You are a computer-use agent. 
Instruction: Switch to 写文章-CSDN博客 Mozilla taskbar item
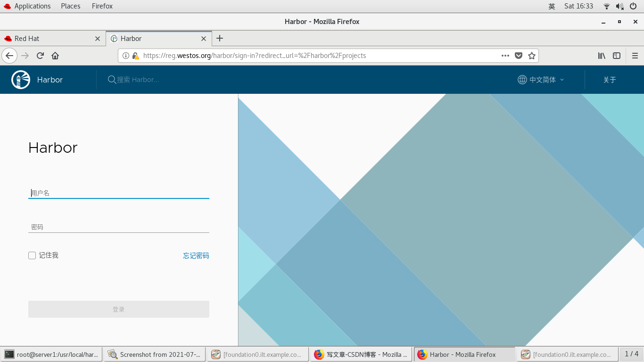[x=361, y=354]
